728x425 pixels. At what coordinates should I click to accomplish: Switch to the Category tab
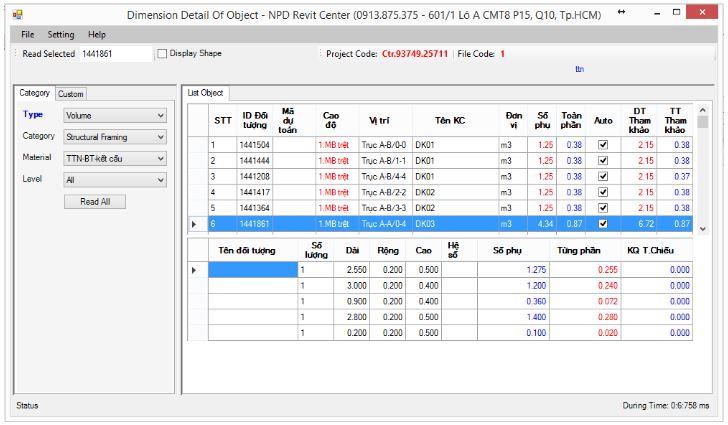(34, 93)
